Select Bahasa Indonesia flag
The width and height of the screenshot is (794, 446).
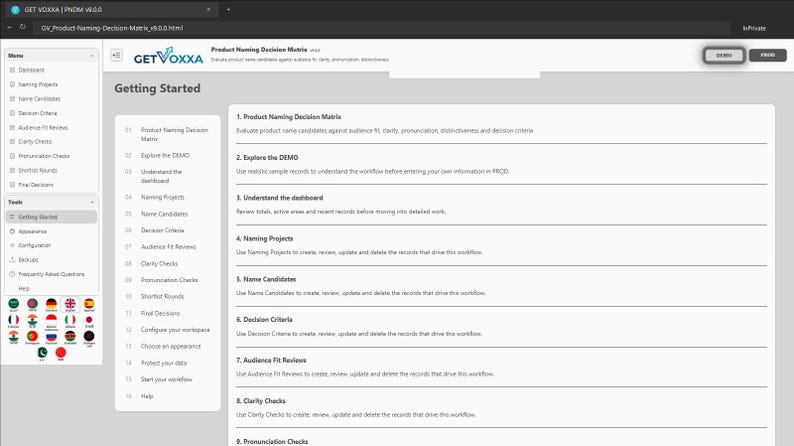pyautogui.click(x=51, y=320)
